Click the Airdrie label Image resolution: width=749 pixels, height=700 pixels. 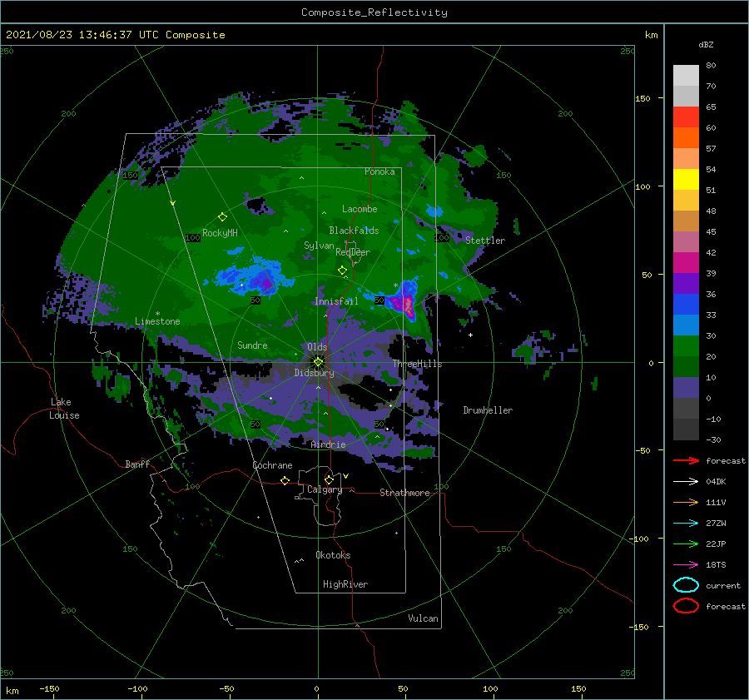tap(328, 444)
